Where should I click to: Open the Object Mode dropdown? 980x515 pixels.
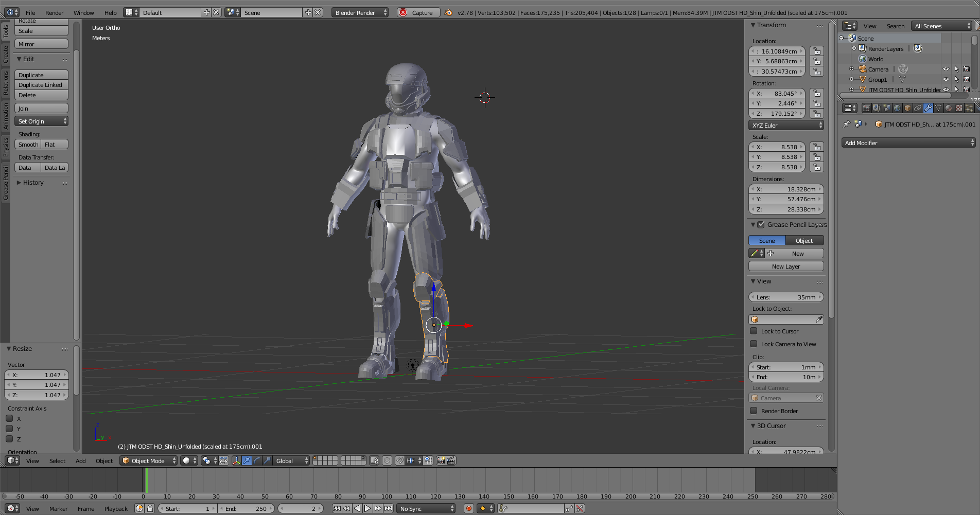click(149, 460)
